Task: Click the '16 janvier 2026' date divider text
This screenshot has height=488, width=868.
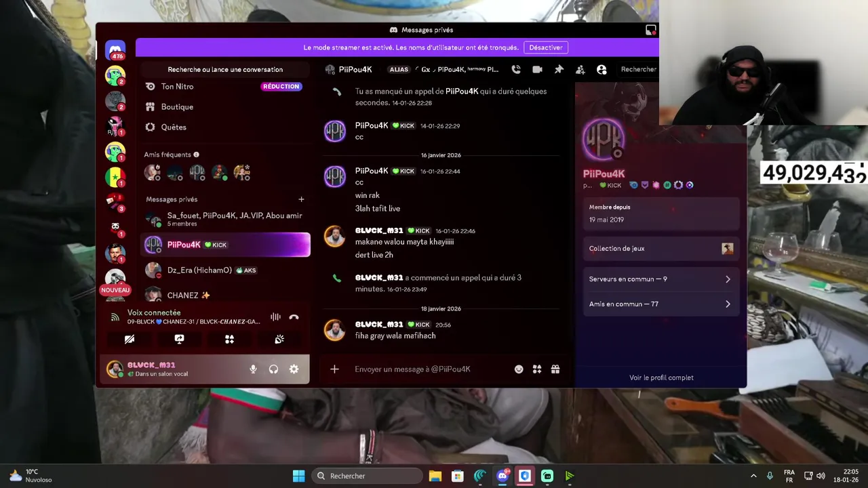Action: tap(441, 155)
